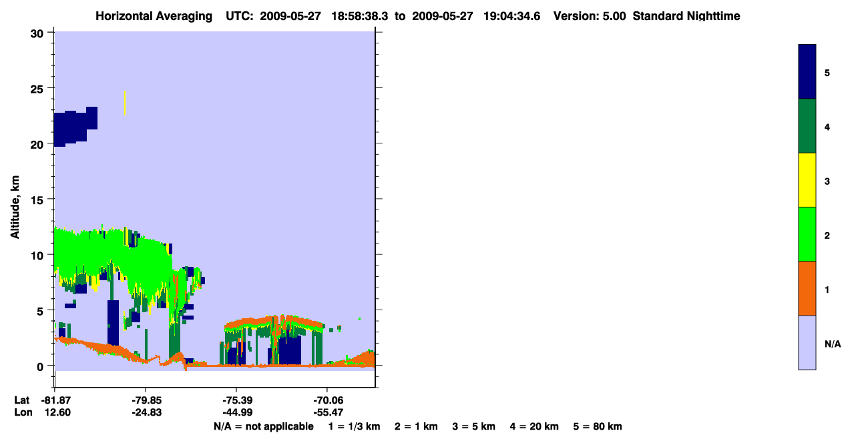
Task: Click the bright green level 2 colorbar segment
Action: [807, 234]
